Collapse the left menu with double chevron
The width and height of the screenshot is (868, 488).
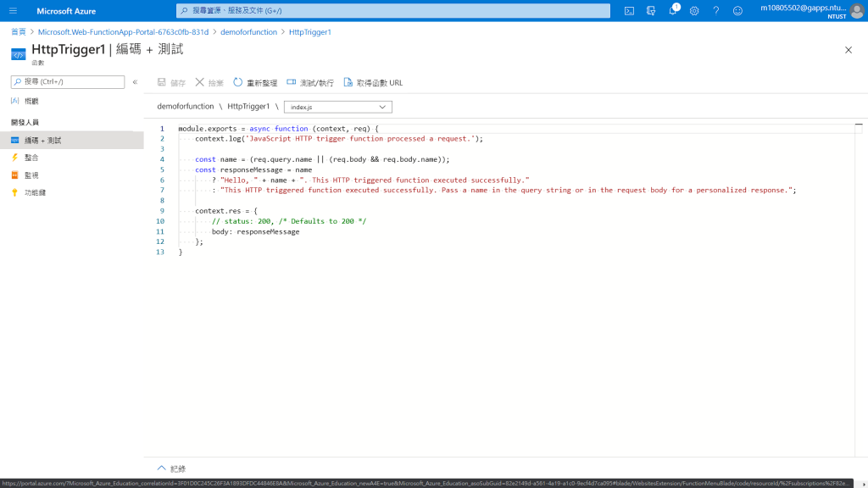[135, 82]
